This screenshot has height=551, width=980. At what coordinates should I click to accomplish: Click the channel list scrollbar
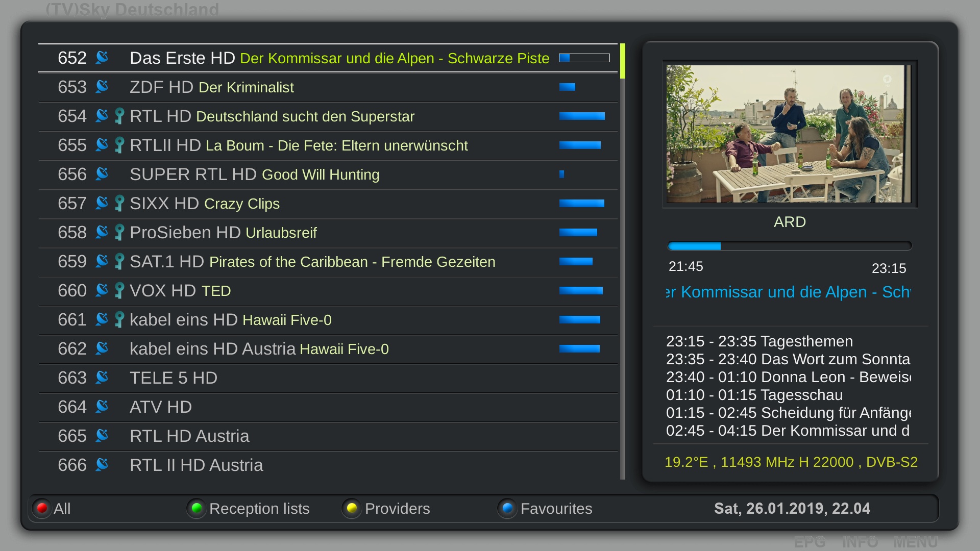pyautogui.click(x=623, y=261)
